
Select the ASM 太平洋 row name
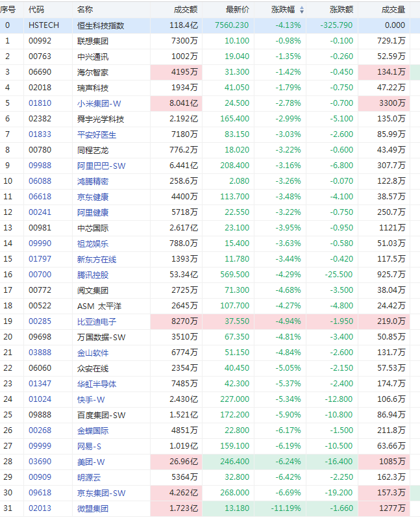click(99, 306)
